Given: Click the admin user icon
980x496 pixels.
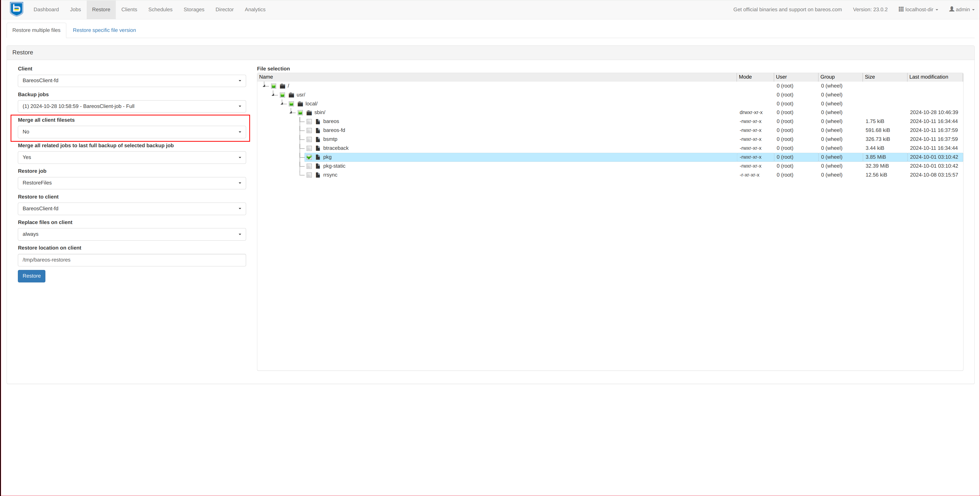Looking at the screenshot, I should pos(951,9).
